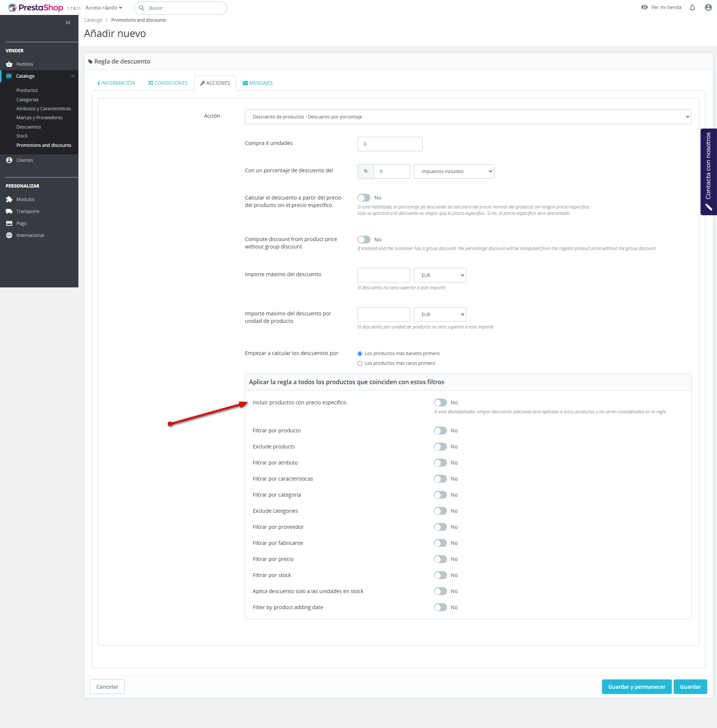The height and width of the screenshot is (728, 717).
Task: Click the Internacional globe icon
Action: pyautogui.click(x=9, y=235)
